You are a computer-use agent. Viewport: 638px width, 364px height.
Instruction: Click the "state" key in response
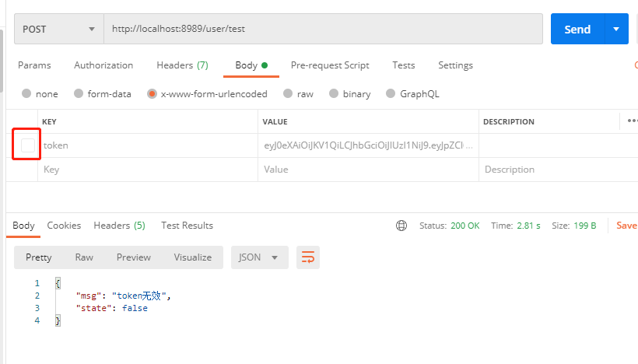point(93,308)
